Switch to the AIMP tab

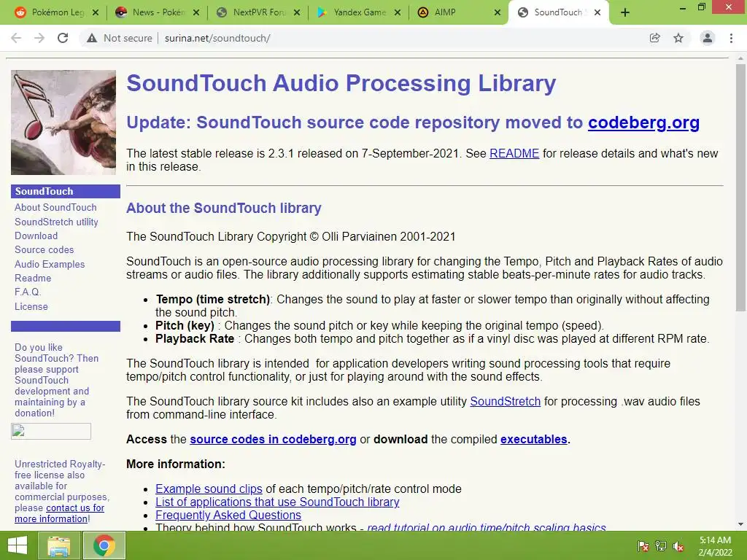tap(457, 12)
